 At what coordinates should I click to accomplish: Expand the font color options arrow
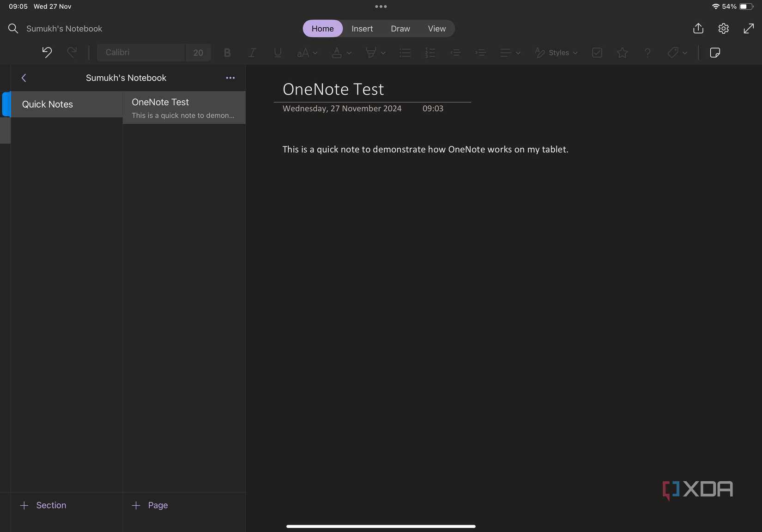click(x=349, y=53)
